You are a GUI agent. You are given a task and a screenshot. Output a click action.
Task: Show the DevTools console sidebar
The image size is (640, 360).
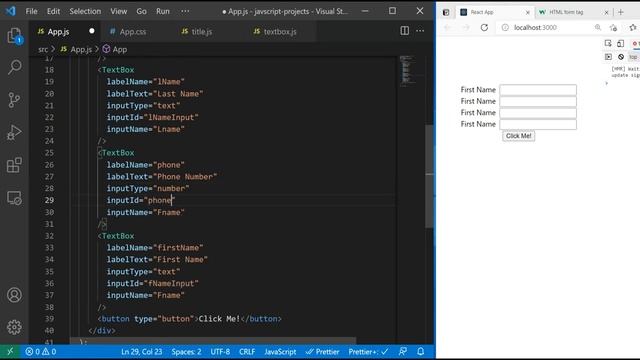pos(608,57)
